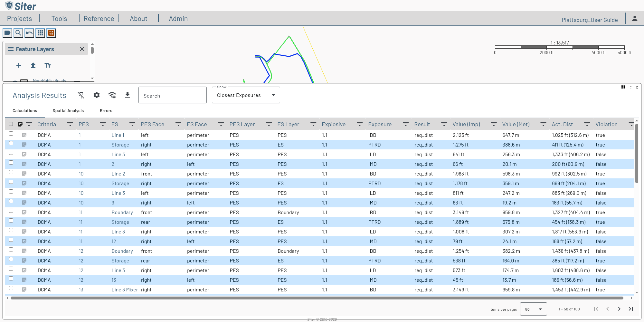Open filter icon left of Criteria header

[x=29, y=124]
